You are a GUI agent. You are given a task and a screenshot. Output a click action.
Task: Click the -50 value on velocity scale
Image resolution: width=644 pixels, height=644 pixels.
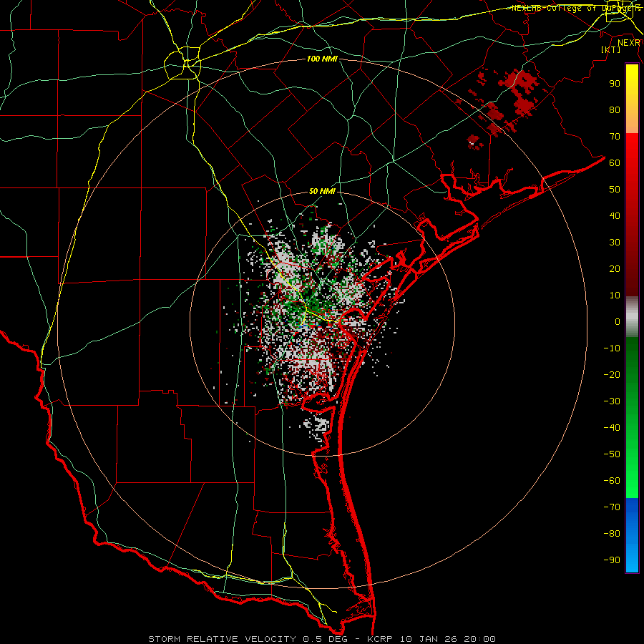coord(612,454)
